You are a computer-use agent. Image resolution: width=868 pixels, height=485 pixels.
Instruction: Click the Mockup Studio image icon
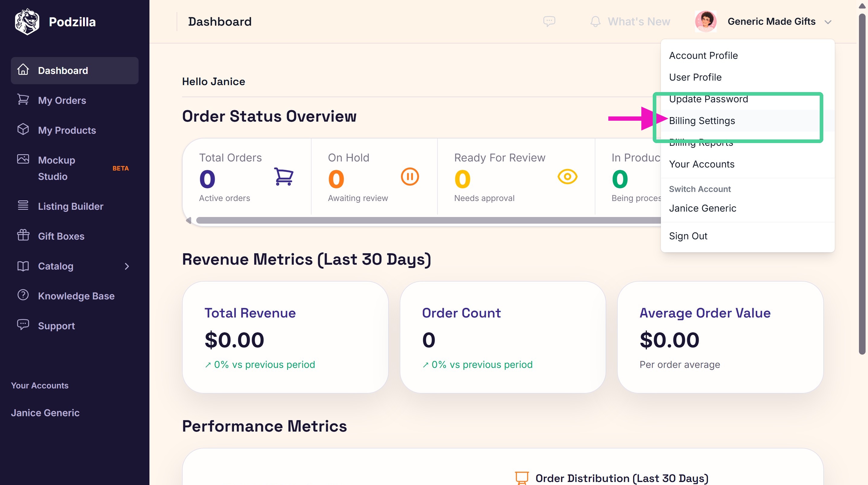[23, 159]
